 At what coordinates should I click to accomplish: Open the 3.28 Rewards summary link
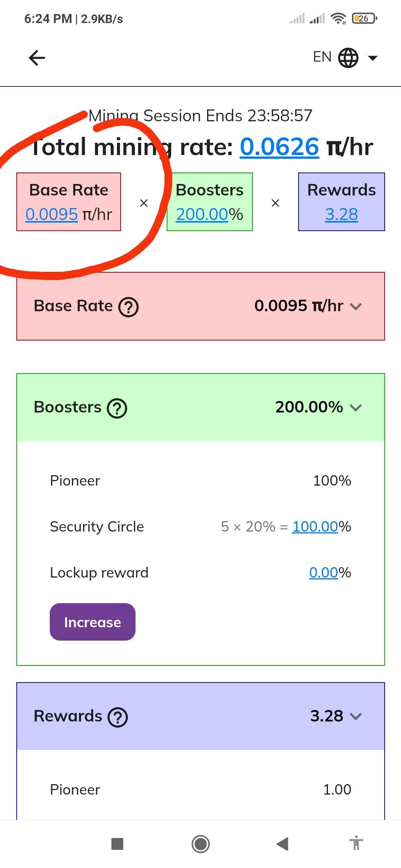tap(341, 214)
